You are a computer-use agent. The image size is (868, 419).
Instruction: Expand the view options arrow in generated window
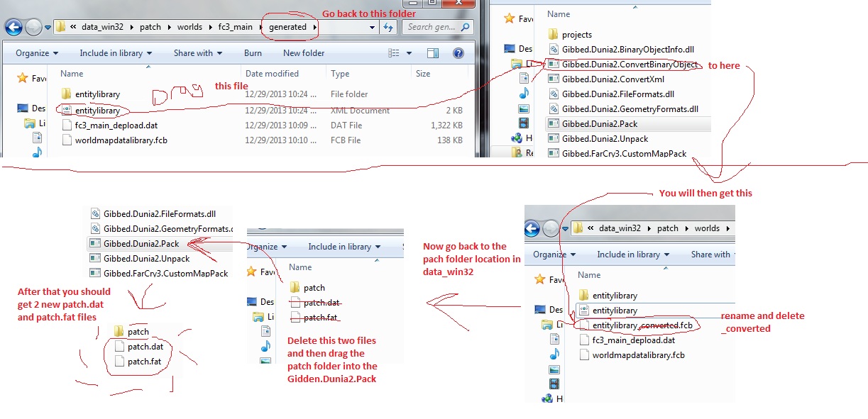tap(407, 53)
